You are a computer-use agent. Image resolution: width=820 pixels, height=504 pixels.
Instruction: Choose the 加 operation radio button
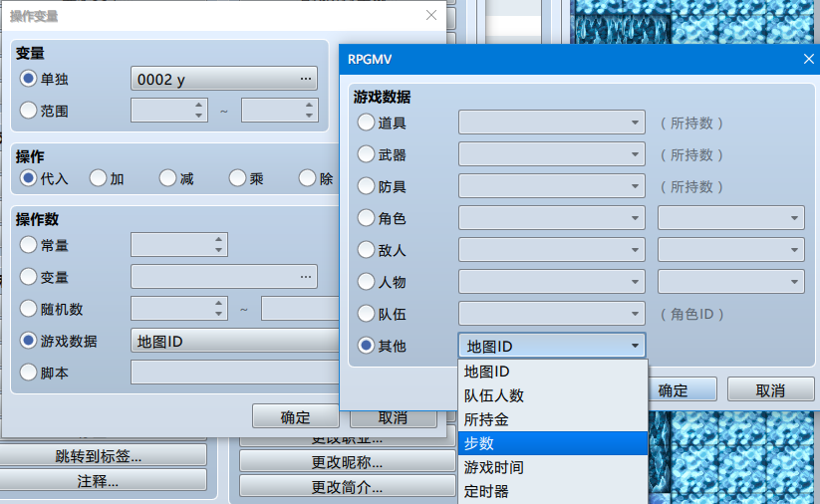tap(98, 178)
